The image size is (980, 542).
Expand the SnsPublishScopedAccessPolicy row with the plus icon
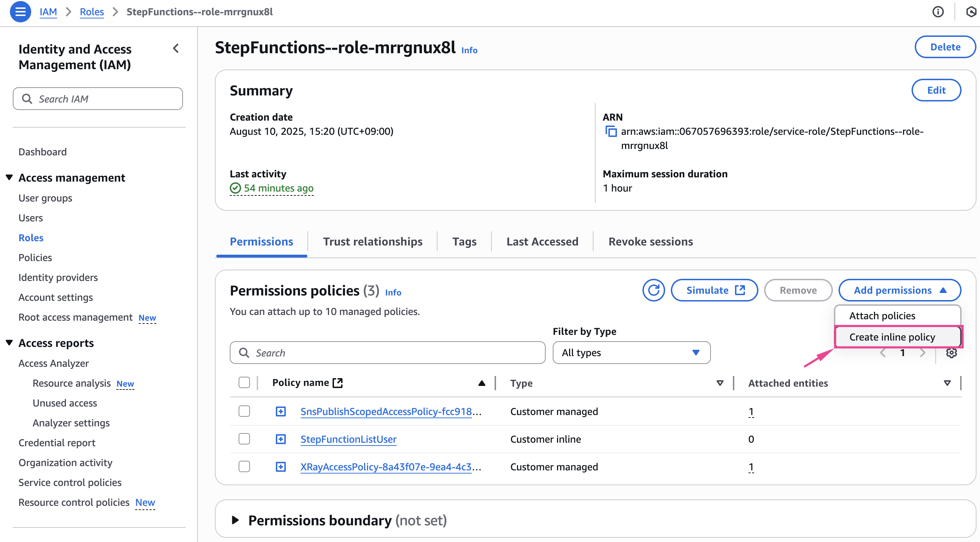tap(281, 411)
